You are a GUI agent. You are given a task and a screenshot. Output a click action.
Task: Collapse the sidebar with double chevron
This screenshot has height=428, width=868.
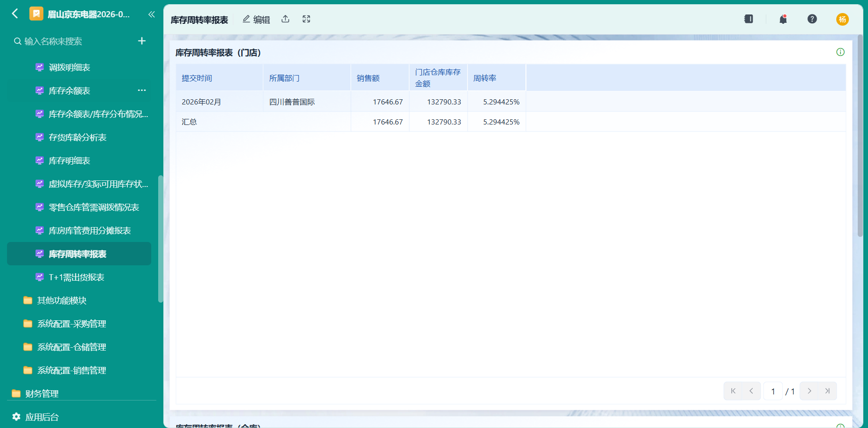point(151,14)
